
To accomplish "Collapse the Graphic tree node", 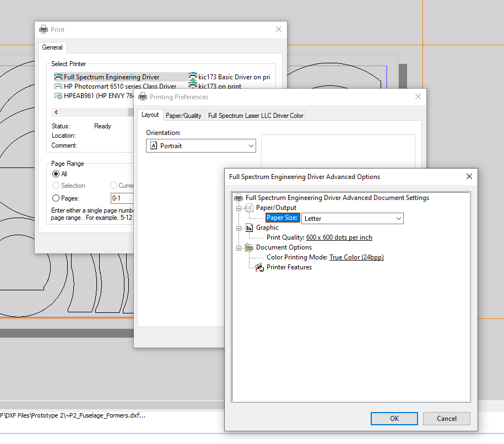I will tap(239, 228).
